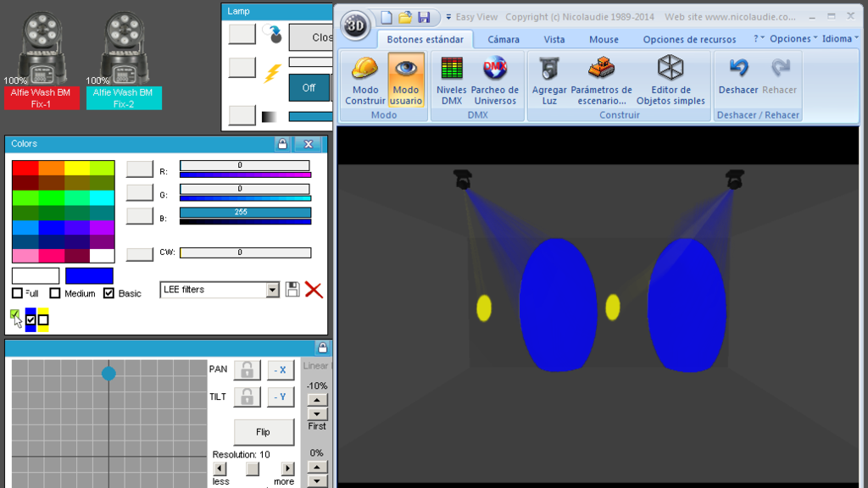Open Parámetros de escenario settings
Screen dimensions: 868x488
pyautogui.click(x=601, y=80)
